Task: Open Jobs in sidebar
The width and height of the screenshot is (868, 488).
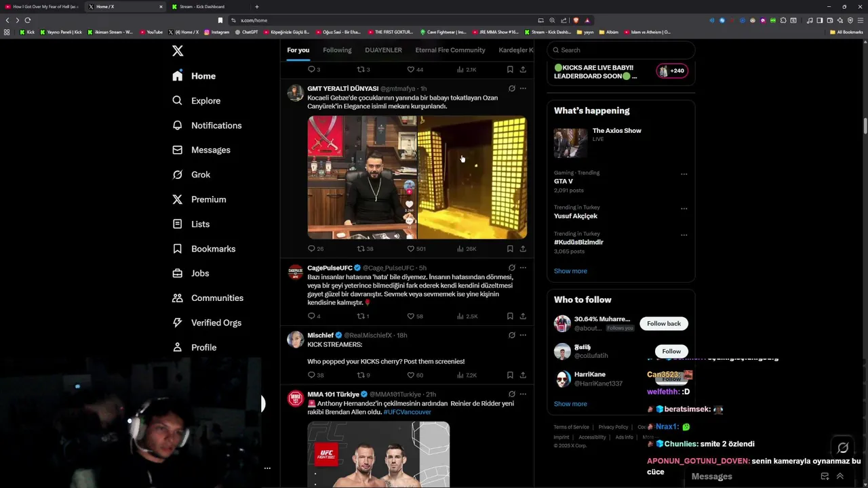Action: pos(191,273)
